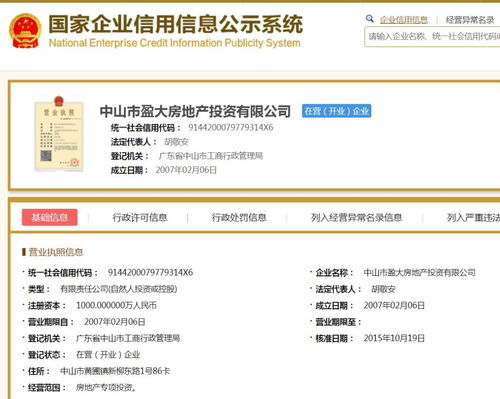Select business scope 房地产专项投资

[x=106, y=388]
